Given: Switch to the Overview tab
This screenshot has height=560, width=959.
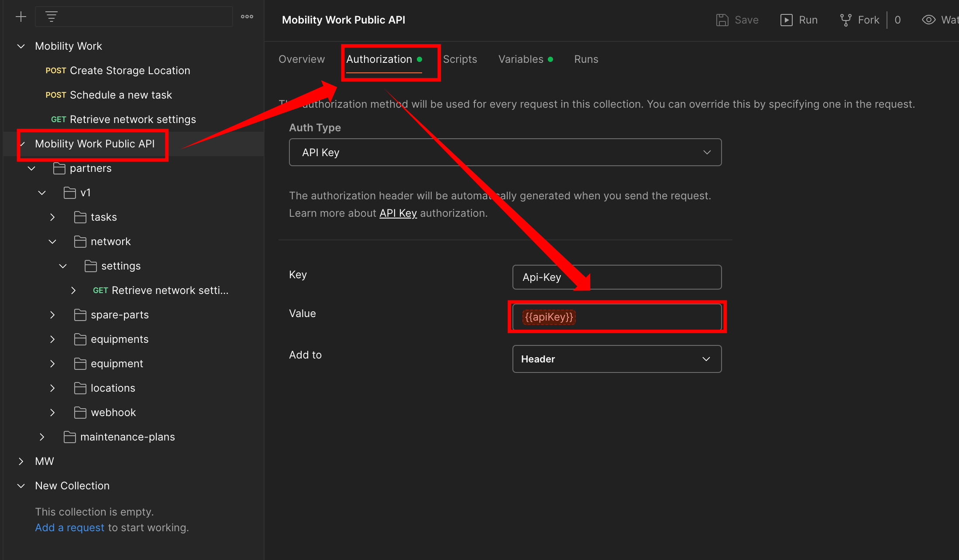Looking at the screenshot, I should [x=302, y=59].
